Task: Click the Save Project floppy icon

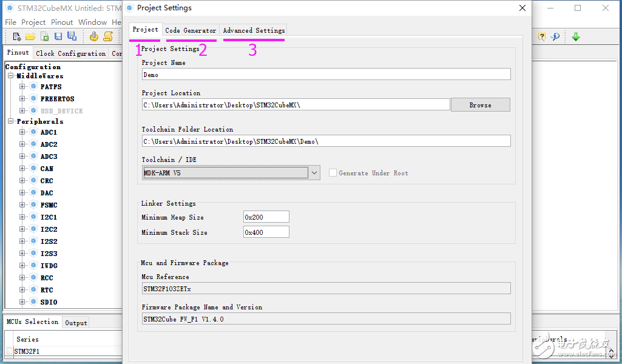Action: (58, 37)
